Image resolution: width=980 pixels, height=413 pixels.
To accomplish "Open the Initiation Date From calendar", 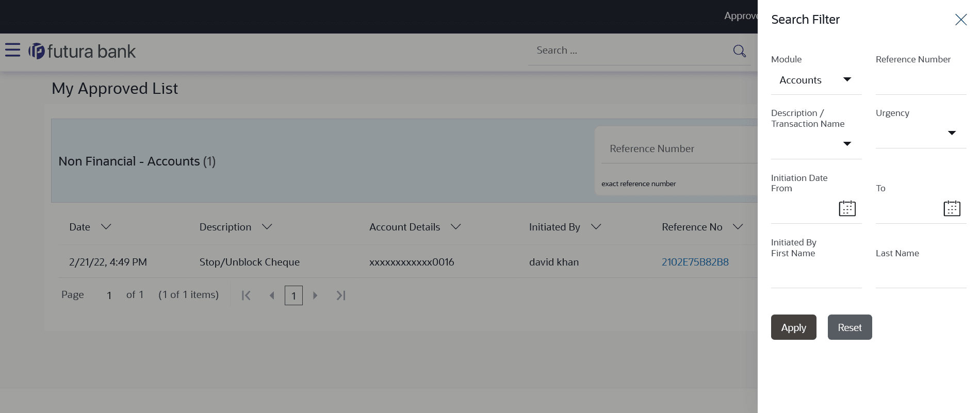I will click(847, 208).
